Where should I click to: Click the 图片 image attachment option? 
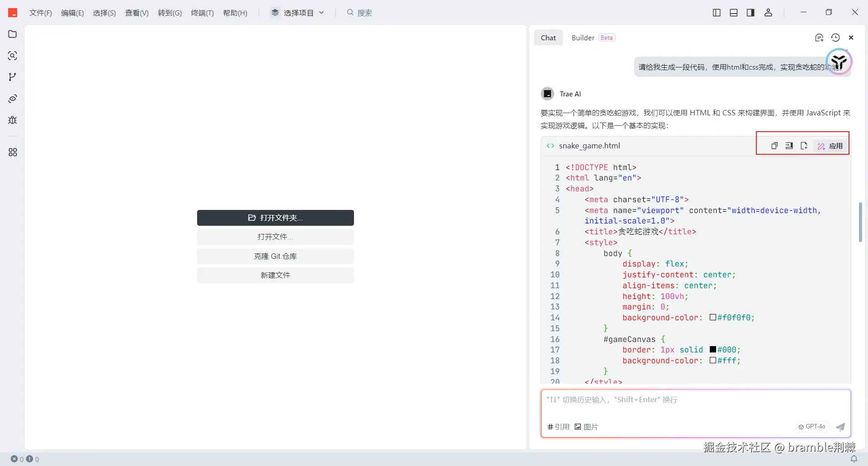click(x=586, y=427)
